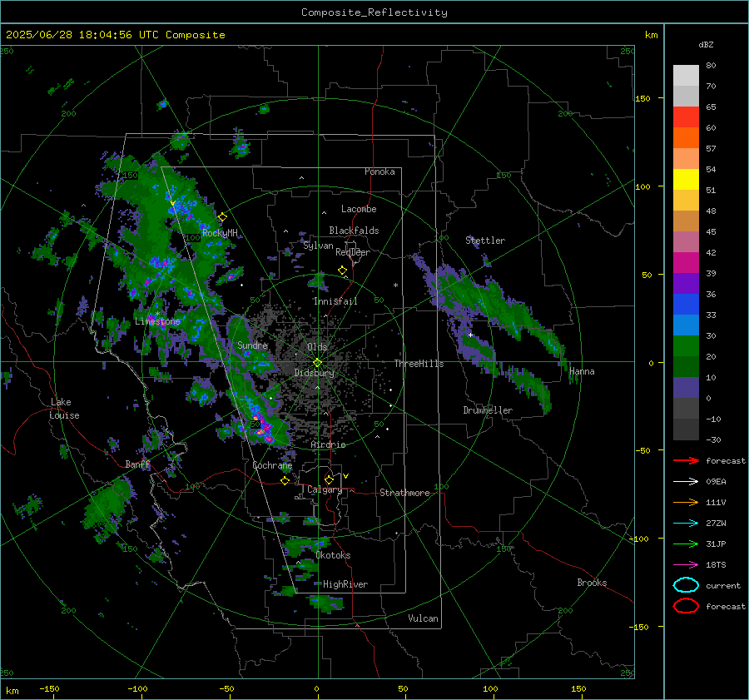The image size is (749, 700).
Task: Select the blue swatch between 36 and 33
Action: [x=686, y=304]
